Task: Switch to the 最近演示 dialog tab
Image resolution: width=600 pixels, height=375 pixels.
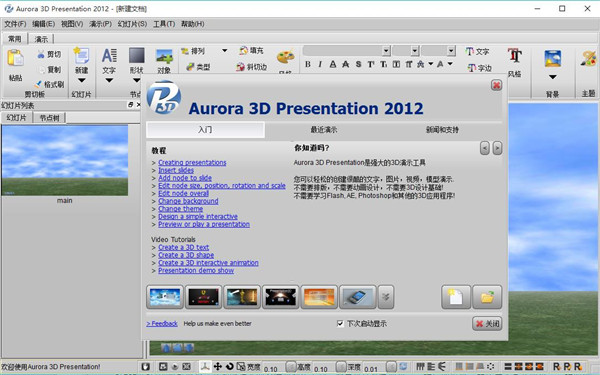Action: [324, 130]
